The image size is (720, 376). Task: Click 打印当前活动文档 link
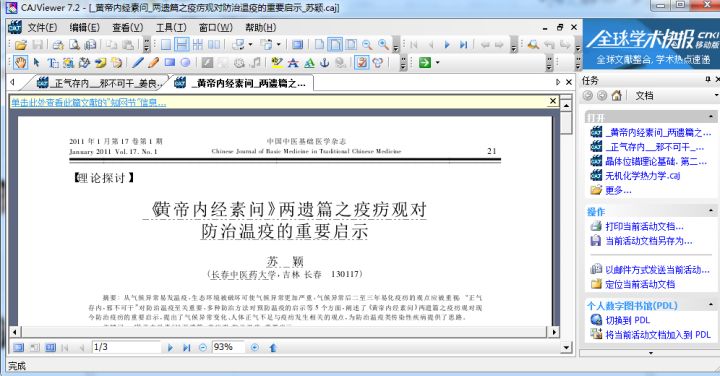(644, 226)
